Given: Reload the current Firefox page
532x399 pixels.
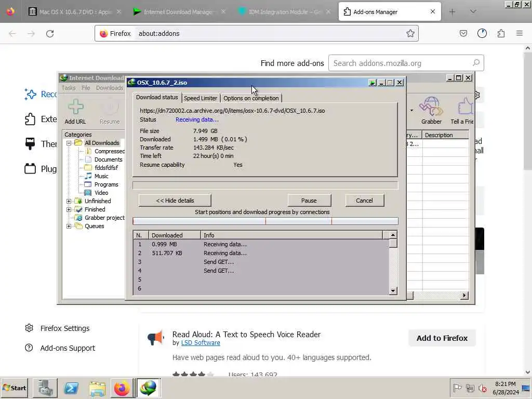Looking at the screenshot, I should pos(50,34).
